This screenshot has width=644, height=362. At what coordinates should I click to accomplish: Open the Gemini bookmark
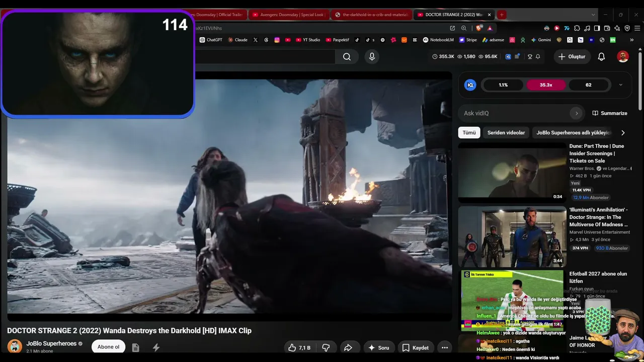541,40
